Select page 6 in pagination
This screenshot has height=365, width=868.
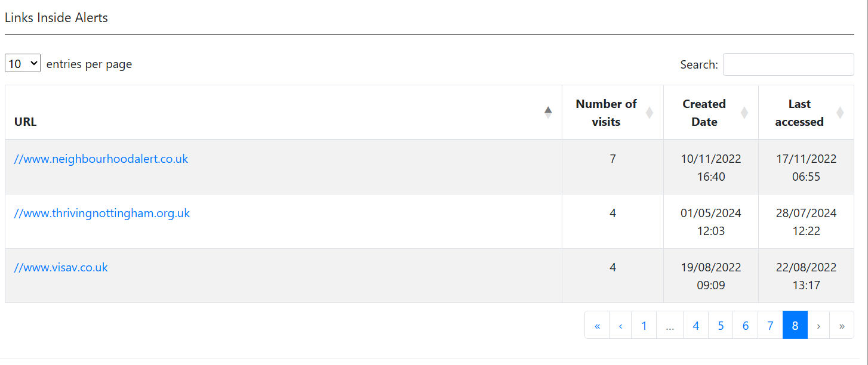pos(745,325)
